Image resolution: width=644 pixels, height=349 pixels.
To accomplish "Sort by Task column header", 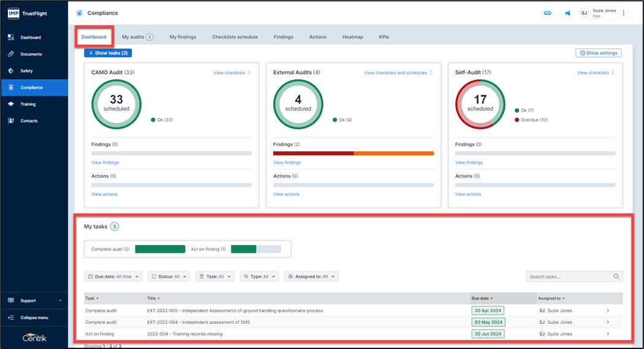I will click(92, 298).
